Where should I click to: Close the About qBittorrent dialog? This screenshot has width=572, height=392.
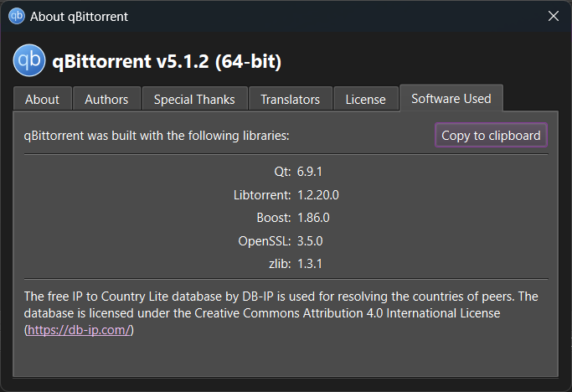pos(554,16)
